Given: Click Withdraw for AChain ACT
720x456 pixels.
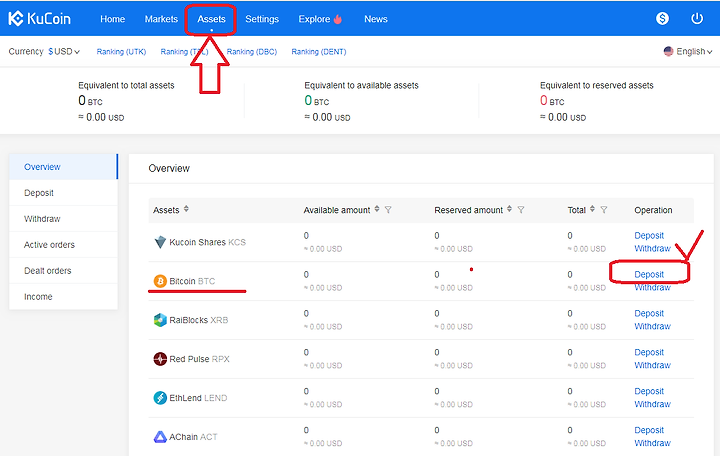Looking at the screenshot, I should click(x=652, y=444).
